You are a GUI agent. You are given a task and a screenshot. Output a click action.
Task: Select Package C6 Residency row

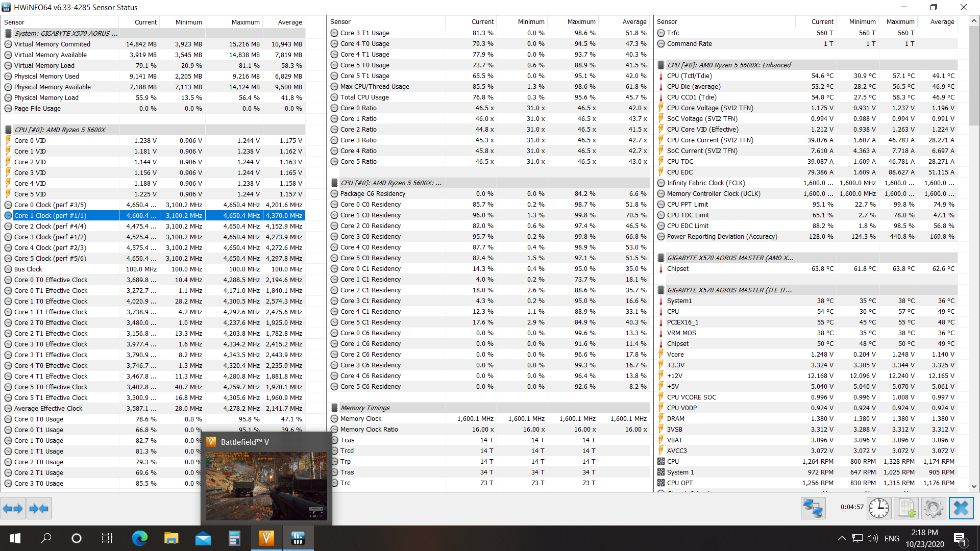click(489, 193)
